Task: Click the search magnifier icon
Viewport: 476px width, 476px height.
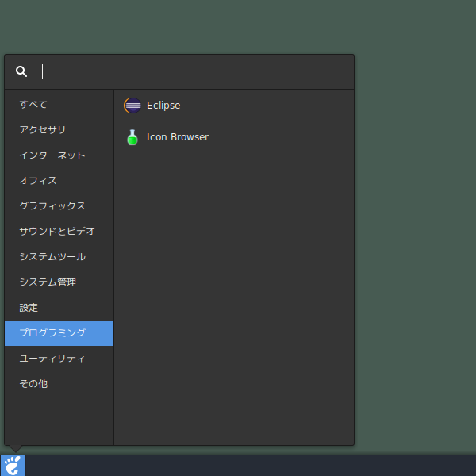Action: tap(21, 71)
